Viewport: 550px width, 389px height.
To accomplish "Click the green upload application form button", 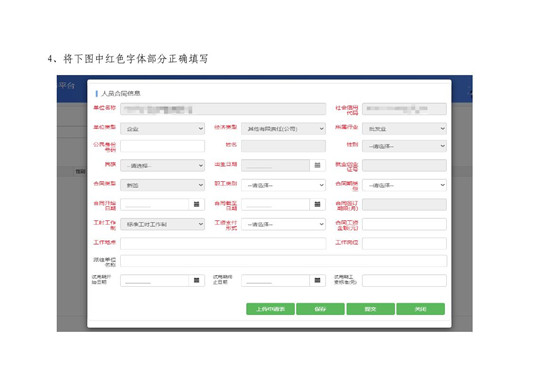I will (x=270, y=309).
